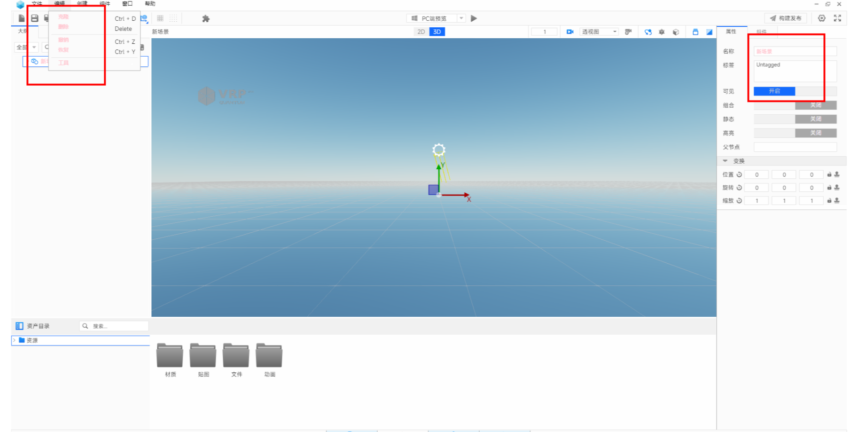The image size is (868, 432).
Task: Click the fullscreen expand arrows icon
Action: click(838, 18)
